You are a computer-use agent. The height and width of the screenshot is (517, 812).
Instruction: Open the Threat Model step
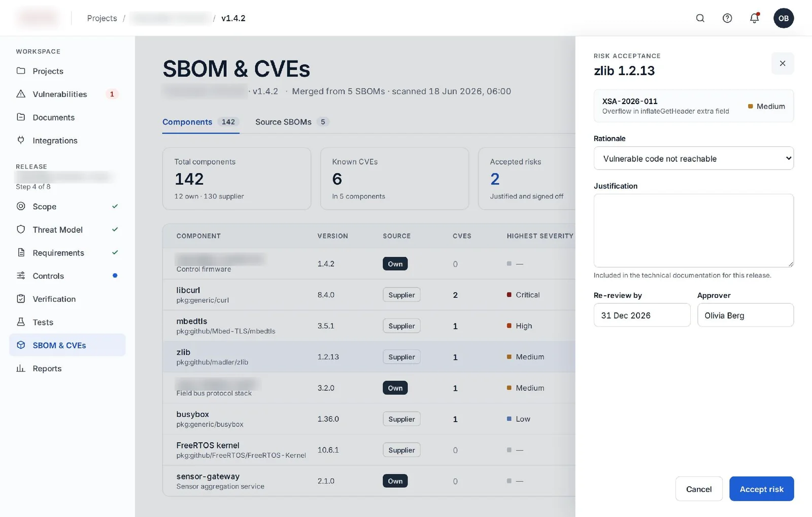click(x=67, y=230)
